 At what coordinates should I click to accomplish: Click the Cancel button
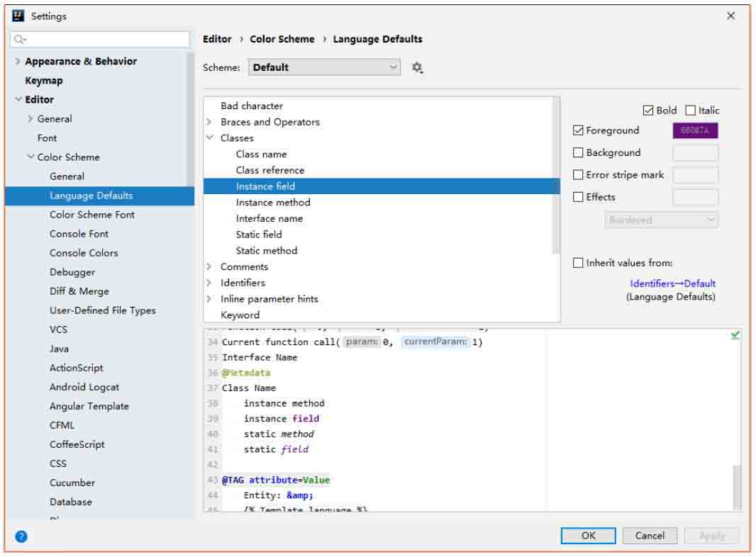click(x=650, y=536)
